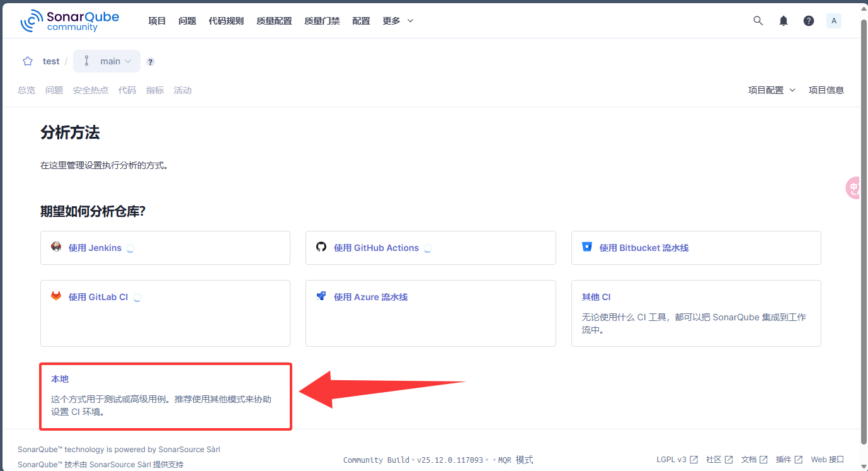Choose 使用 GitLab CI method

[x=165, y=313]
